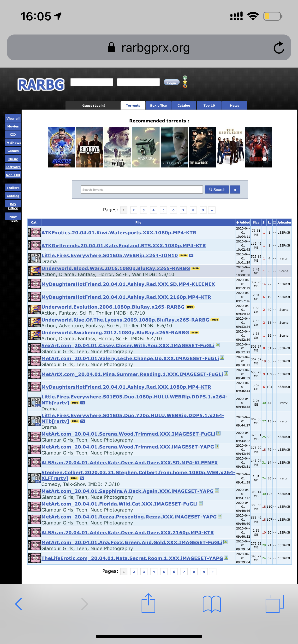This screenshot has height=644, width=298.
Task: Open Safari bookmarks icon
Action: tap(212, 604)
